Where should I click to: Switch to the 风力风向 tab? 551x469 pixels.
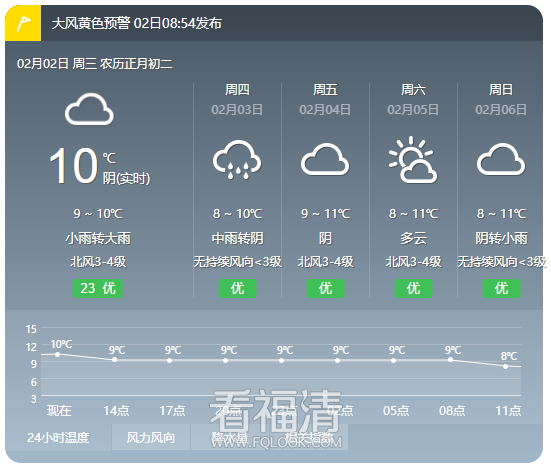[x=151, y=437]
